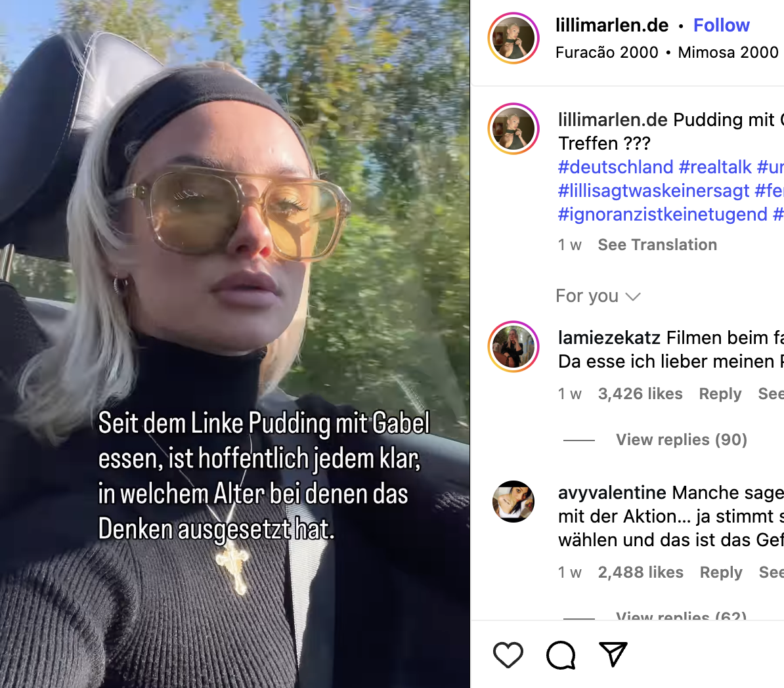Share post via paper plane icon
Image resolution: width=784 pixels, height=688 pixels.
pos(613,655)
